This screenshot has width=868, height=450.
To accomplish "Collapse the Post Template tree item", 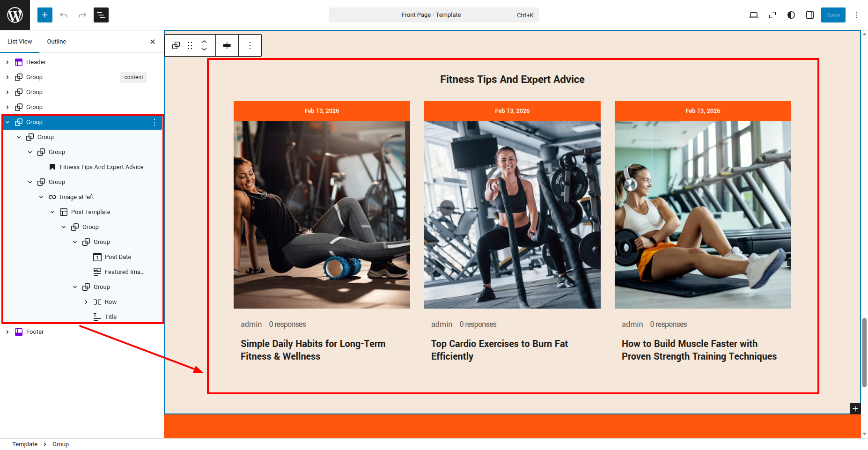I will tap(52, 212).
